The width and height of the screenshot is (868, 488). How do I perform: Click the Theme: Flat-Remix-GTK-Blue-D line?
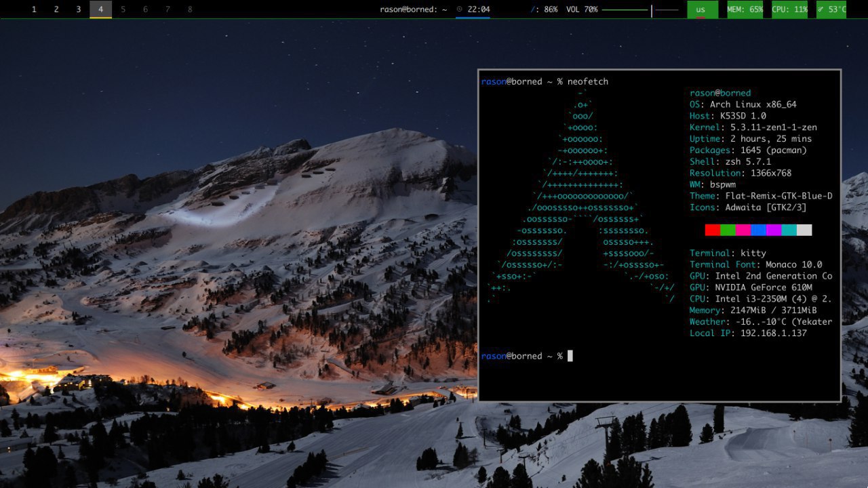(761, 197)
